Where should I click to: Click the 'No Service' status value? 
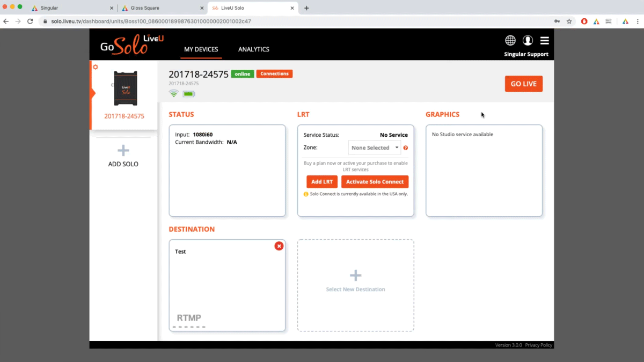click(x=394, y=135)
